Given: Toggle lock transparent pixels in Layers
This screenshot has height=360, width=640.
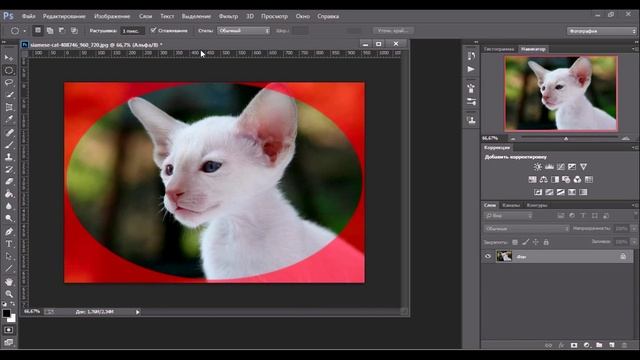Looking at the screenshot, I should (x=515, y=242).
